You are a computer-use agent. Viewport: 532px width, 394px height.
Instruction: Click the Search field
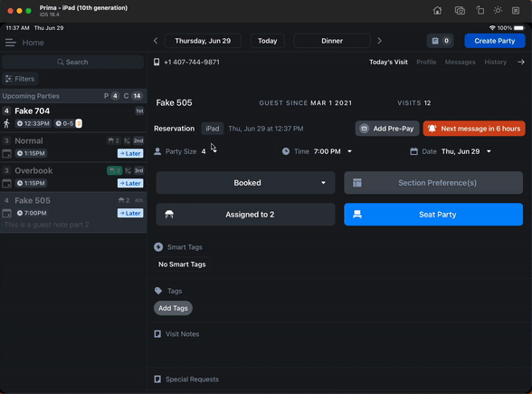[x=72, y=62]
